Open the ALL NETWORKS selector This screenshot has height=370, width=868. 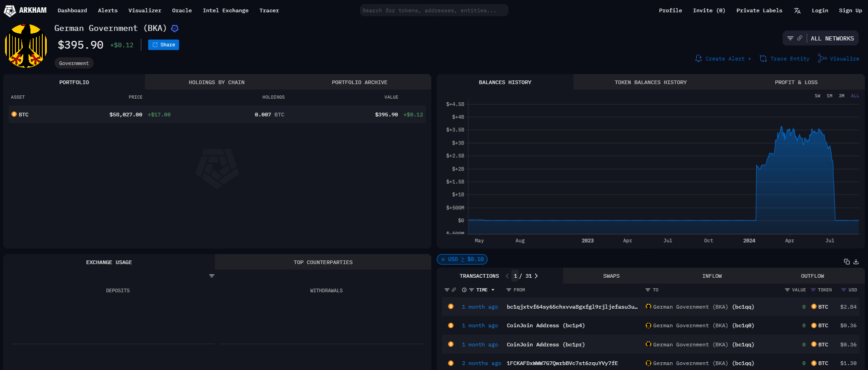pos(832,39)
